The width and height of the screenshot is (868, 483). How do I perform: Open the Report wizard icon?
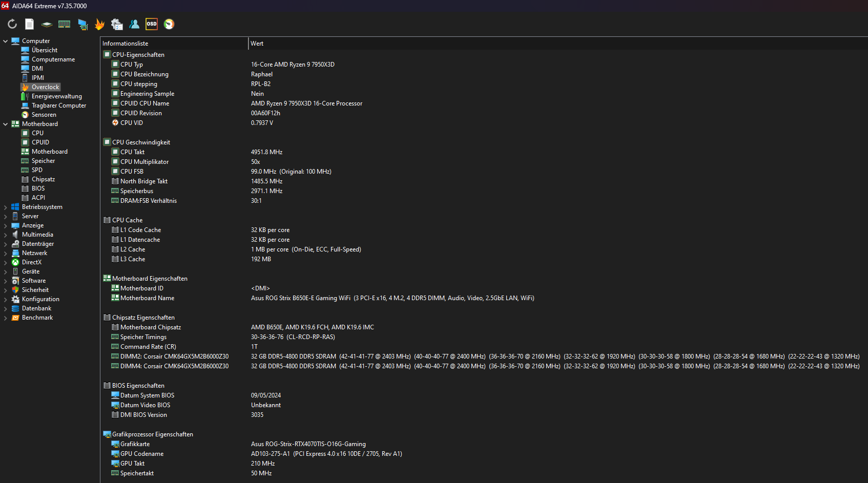click(x=29, y=24)
